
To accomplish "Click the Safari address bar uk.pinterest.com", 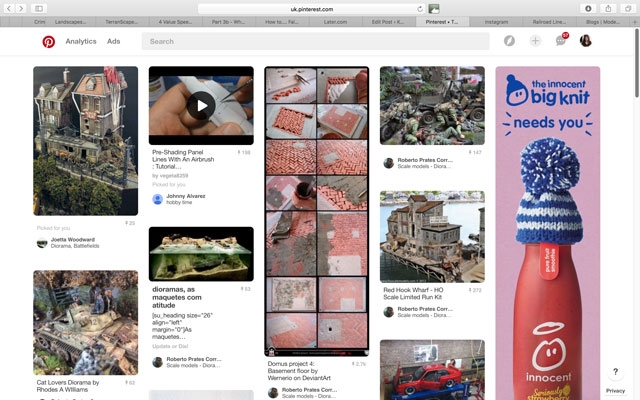I will [x=311, y=9].
